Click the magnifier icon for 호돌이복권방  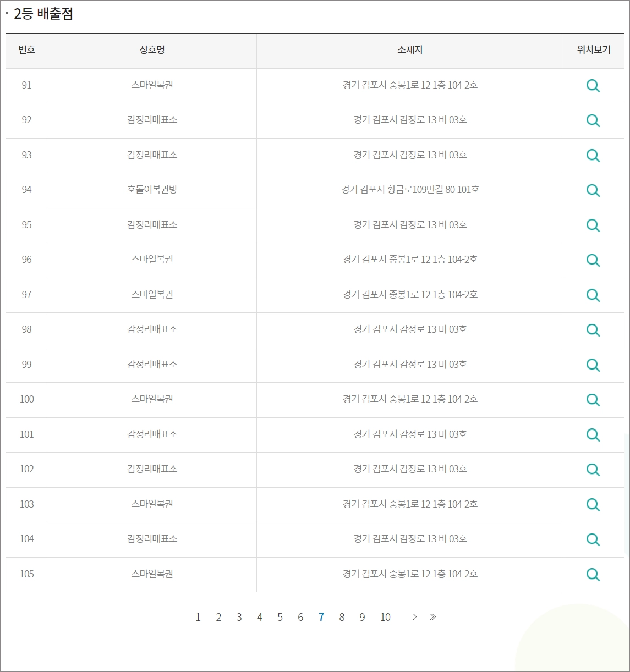[x=593, y=190]
